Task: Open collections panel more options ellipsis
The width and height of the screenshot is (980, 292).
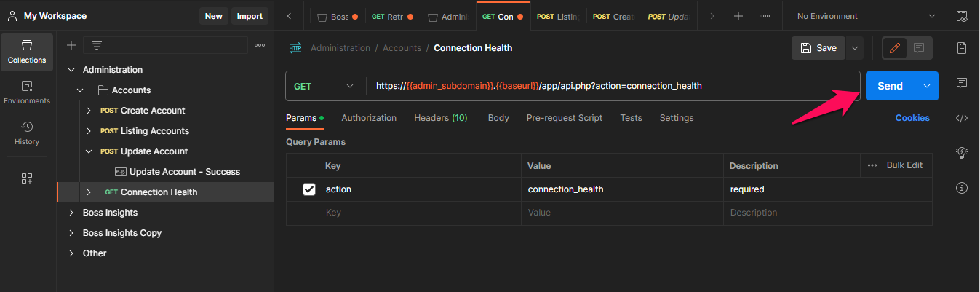Action: pyautogui.click(x=260, y=45)
